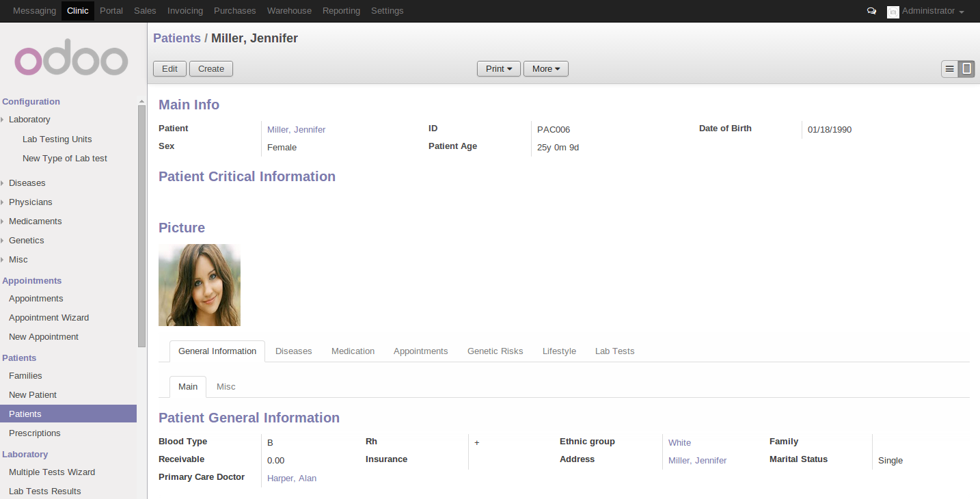Open Multiple Tests Wizard in sidebar

[x=52, y=472]
